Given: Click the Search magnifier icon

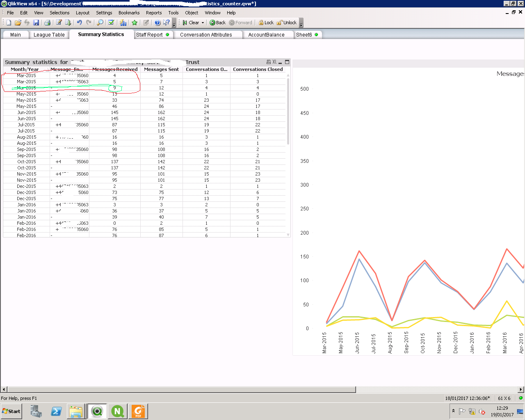Looking at the screenshot, I should click(x=100, y=23).
